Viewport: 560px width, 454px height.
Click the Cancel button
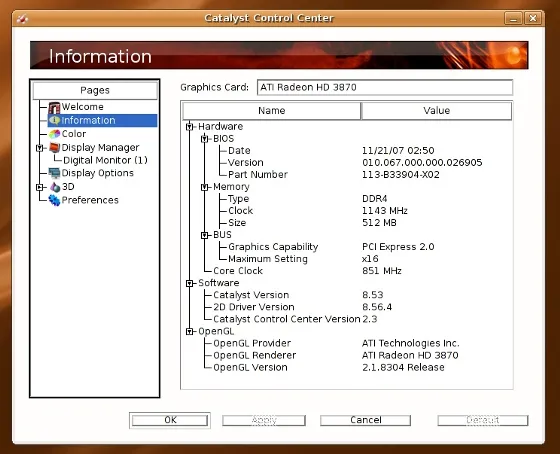365,420
